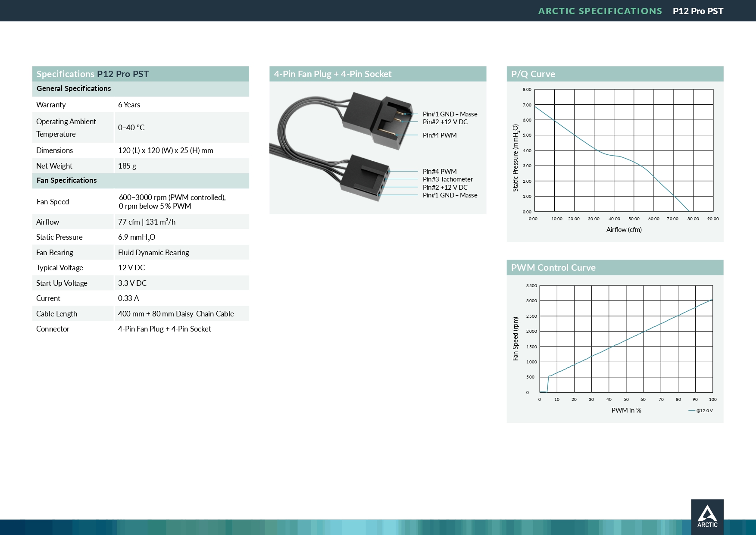Click the 'Fluid Dynamic Bearing' value

click(153, 253)
